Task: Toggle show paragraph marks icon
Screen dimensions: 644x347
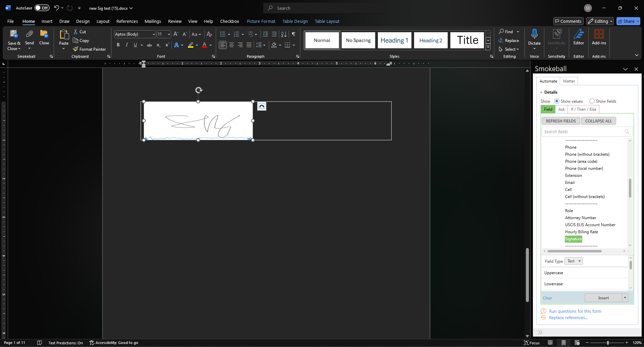Action: [294, 34]
